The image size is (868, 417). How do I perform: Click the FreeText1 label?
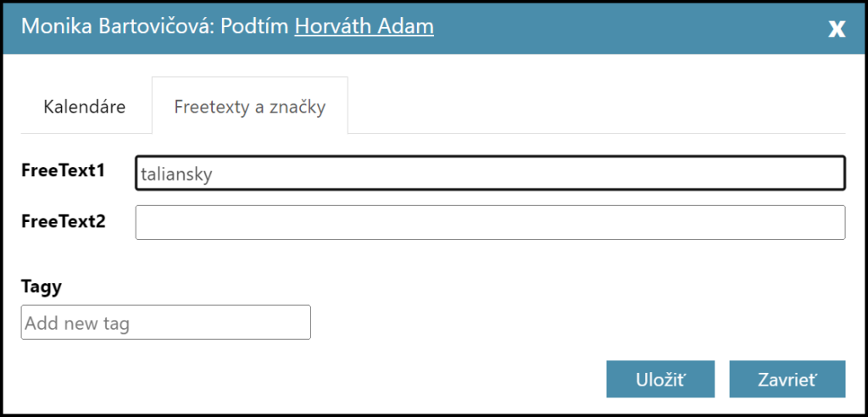(63, 170)
